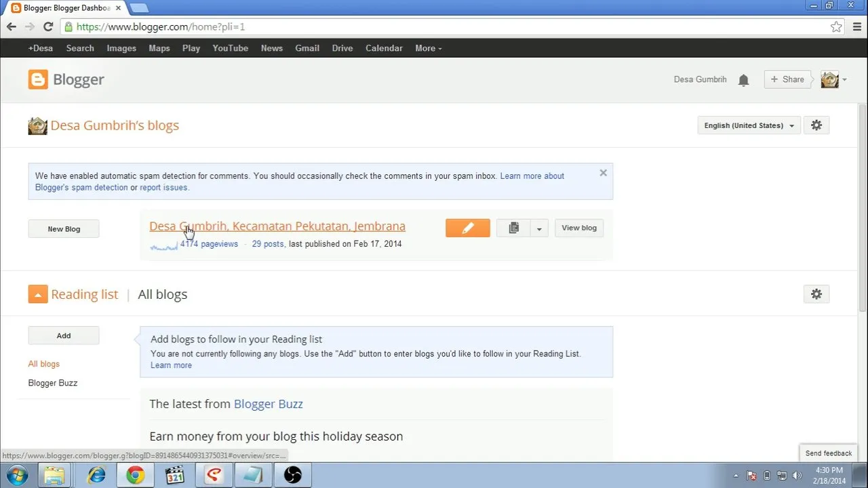Open the account avatar menu

click(x=829, y=79)
